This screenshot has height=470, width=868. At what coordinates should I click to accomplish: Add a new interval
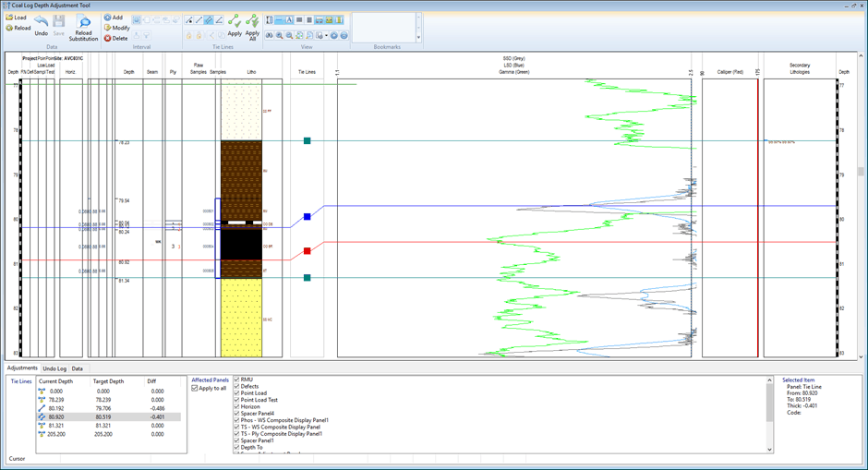[114, 18]
